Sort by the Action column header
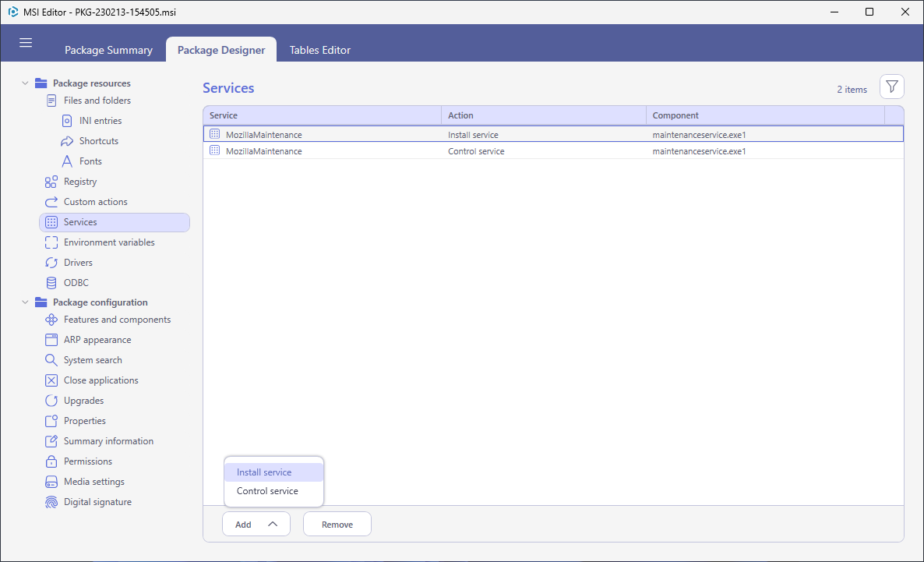 tap(543, 115)
